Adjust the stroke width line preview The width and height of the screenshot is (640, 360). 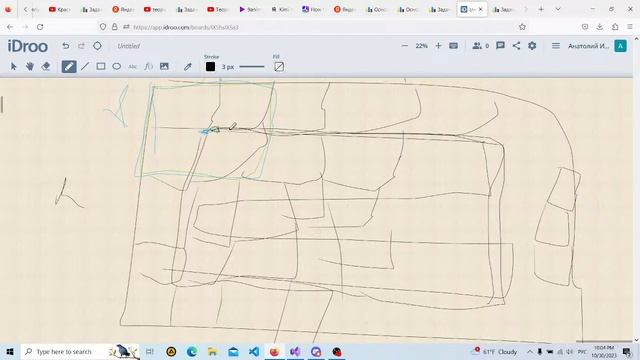click(252, 67)
